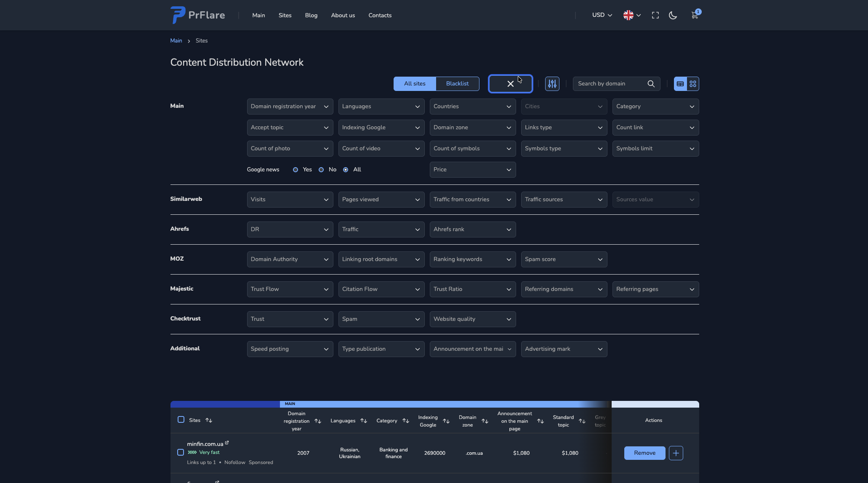Toggle dark mode moon icon
Image resolution: width=868 pixels, height=483 pixels.
point(673,16)
